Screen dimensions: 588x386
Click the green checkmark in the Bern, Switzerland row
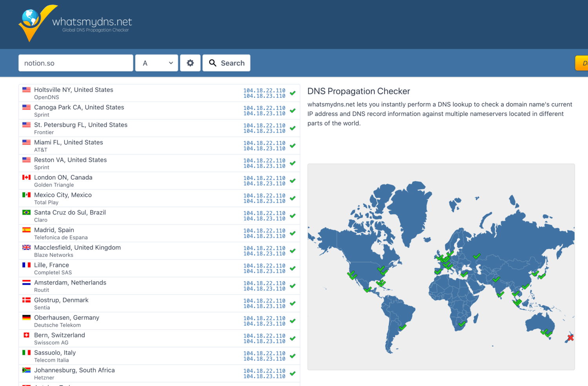292,339
